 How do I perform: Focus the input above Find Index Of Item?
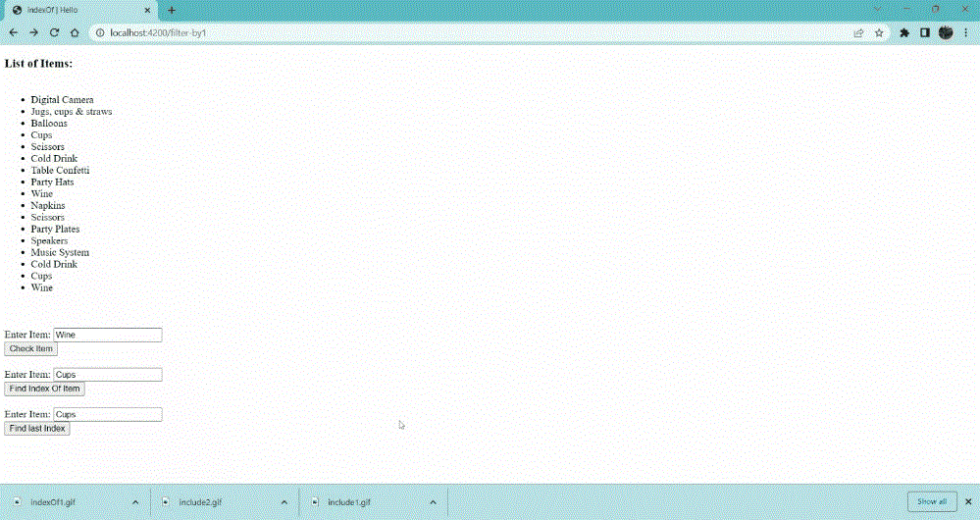click(108, 375)
